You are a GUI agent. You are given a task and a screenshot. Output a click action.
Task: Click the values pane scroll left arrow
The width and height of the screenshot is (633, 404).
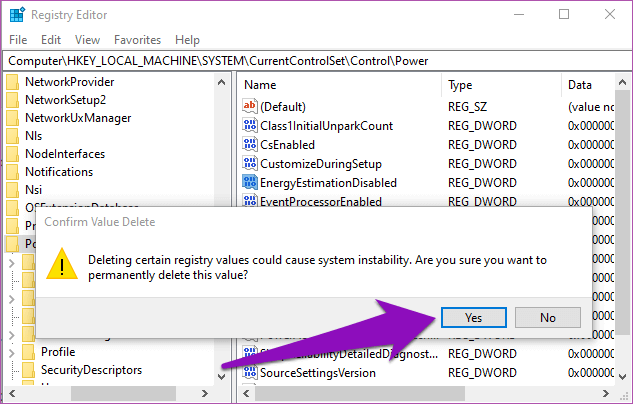click(x=246, y=393)
